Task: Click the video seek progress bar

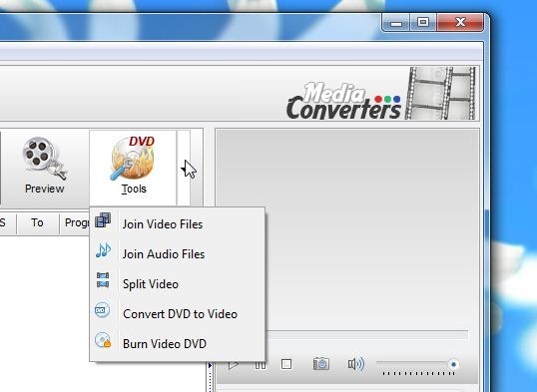Action: [x=365, y=335]
